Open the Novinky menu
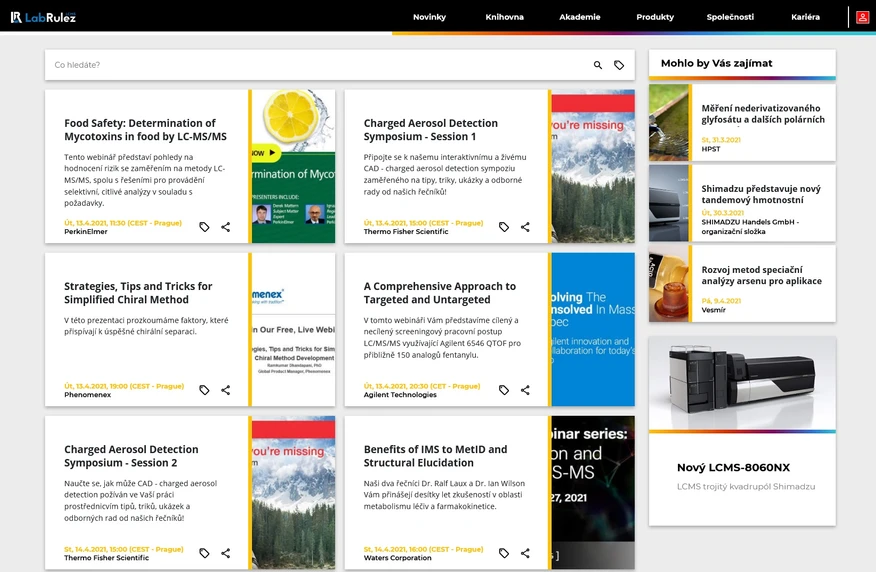The width and height of the screenshot is (876, 572). click(x=430, y=17)
